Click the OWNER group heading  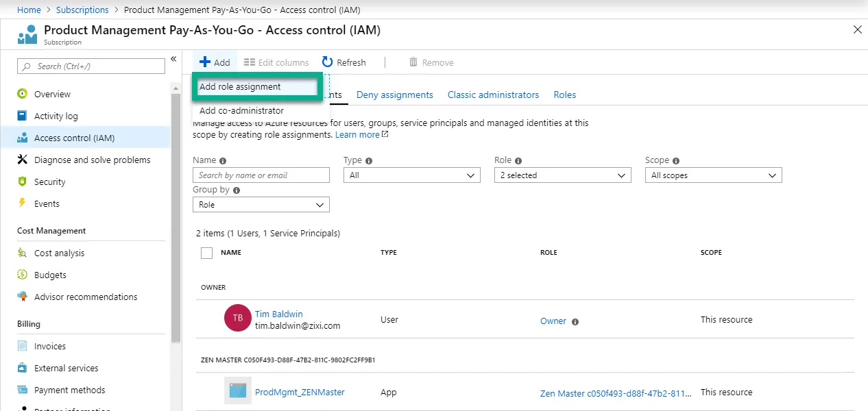[x=213, y=288]
